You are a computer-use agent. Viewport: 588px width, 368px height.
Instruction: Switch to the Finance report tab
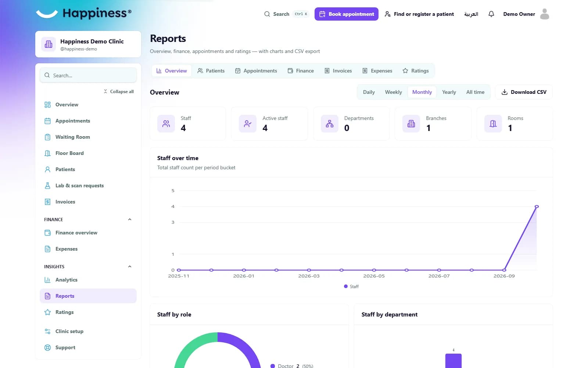point(301,71)
